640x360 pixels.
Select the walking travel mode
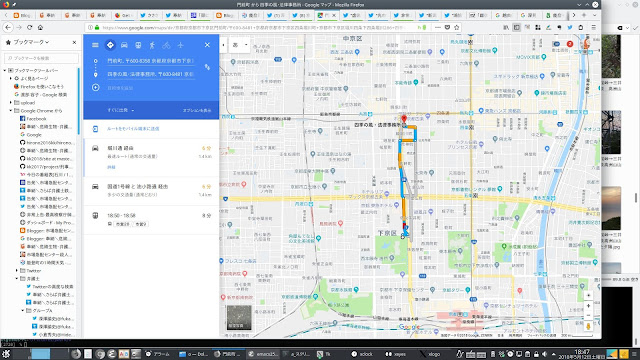click(x=152, y=45)
